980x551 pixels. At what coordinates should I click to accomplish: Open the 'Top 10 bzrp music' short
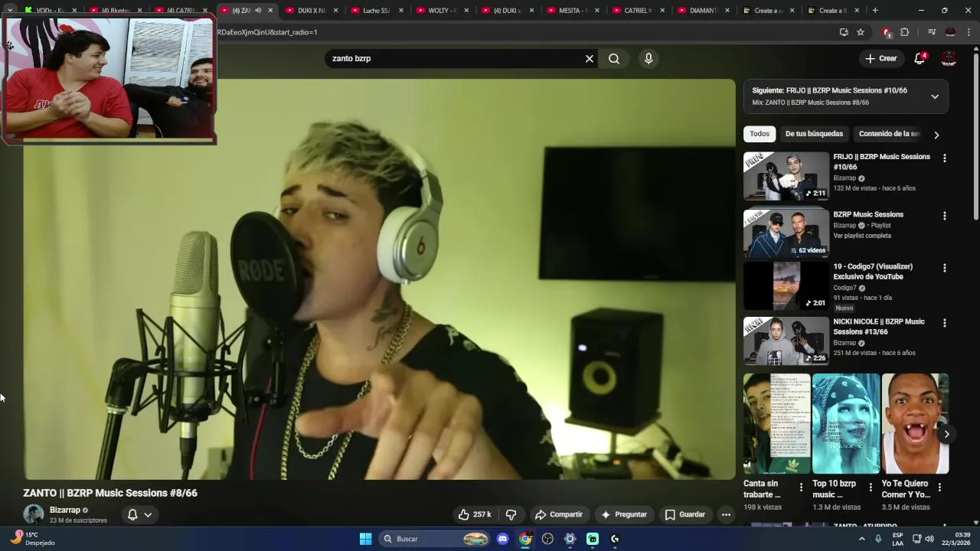pyautogui.click(x=846, y=424)
